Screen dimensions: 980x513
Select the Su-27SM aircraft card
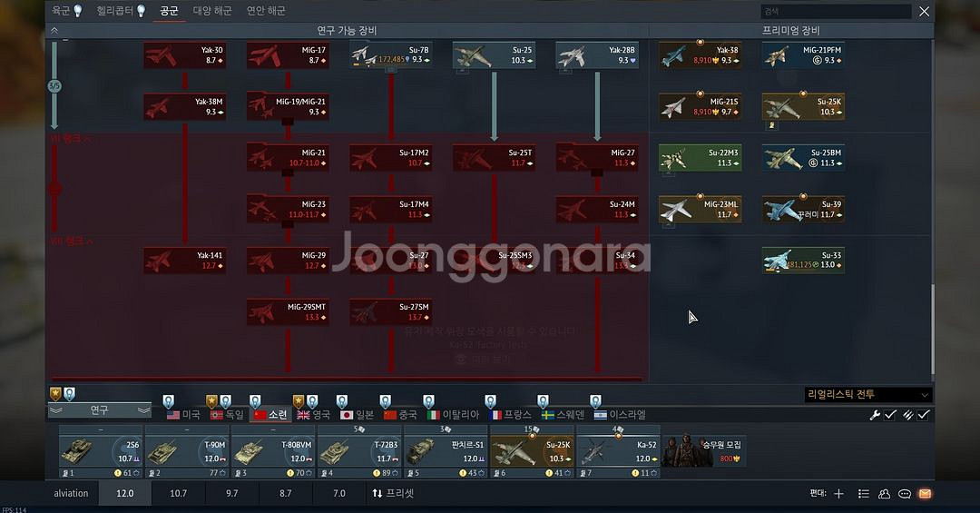click(390, 311)
